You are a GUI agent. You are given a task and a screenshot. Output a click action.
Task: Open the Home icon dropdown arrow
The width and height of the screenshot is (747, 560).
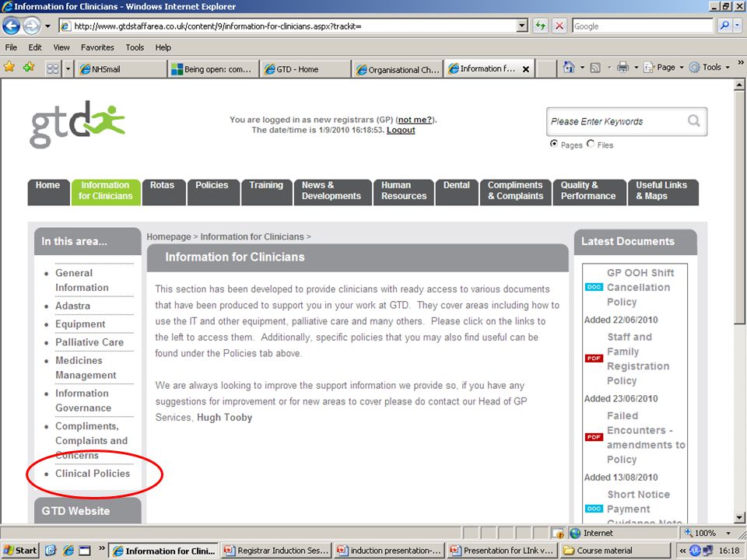(582, 68)
